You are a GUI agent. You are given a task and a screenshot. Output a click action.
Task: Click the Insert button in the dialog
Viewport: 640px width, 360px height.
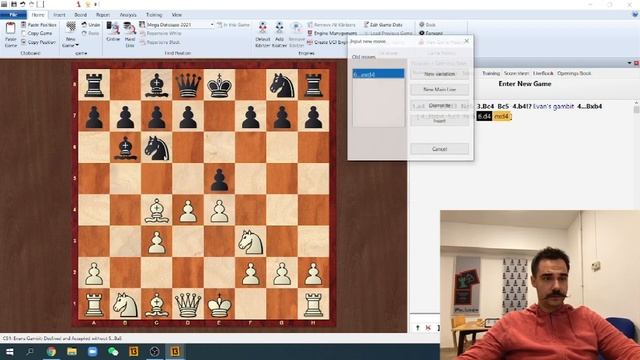(439, 121)
